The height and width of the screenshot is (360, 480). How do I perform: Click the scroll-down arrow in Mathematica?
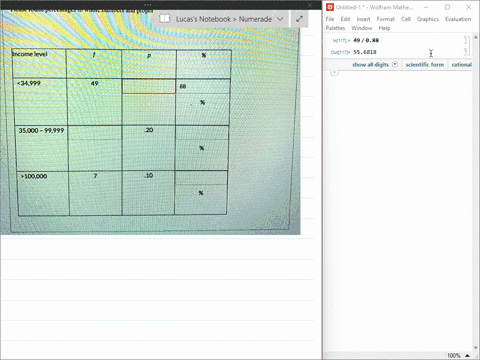pyautogui.click(x=476, y=348)
